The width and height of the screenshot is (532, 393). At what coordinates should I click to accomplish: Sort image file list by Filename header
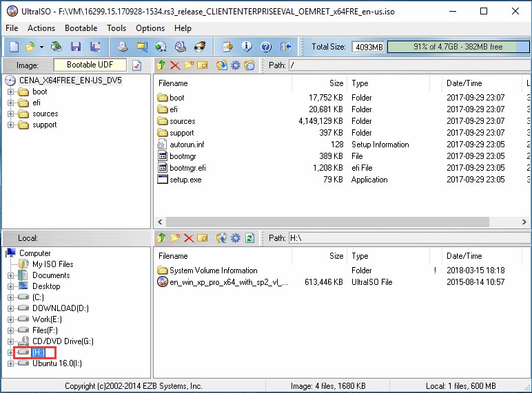(x=223, y=83)
